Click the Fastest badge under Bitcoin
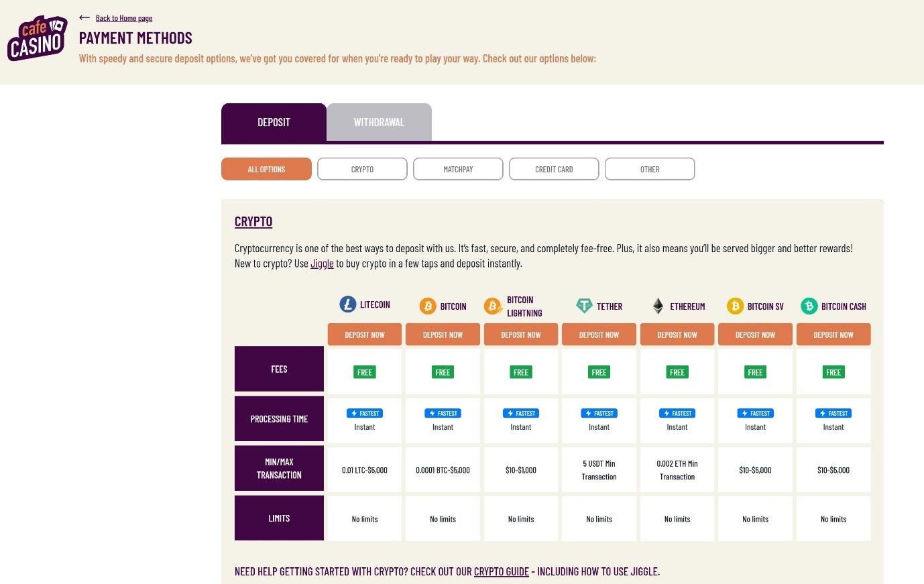Viewport: 924px width, 584px height. tap(443, 413)
